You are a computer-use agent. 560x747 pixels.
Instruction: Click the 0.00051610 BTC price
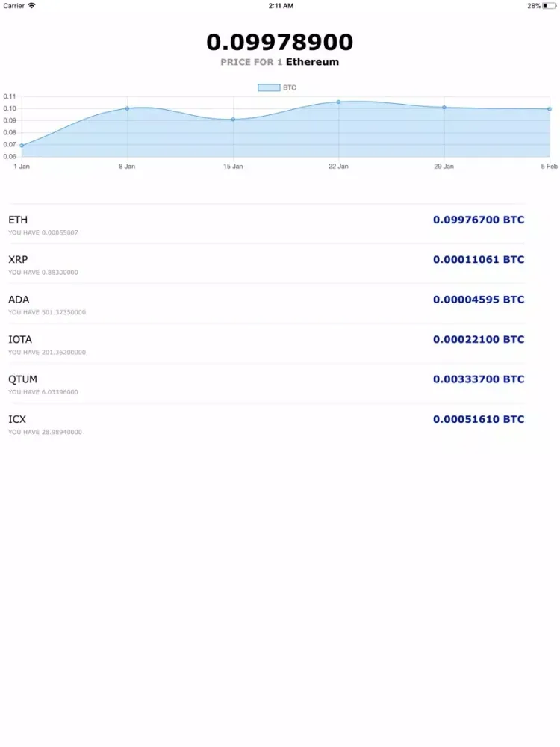point(479,419)
